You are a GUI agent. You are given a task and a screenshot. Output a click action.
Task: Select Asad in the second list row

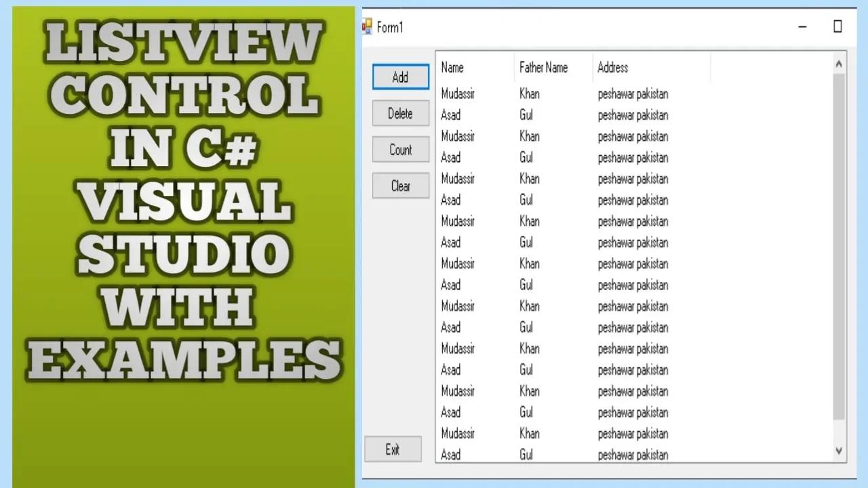(x=451, y=115)
